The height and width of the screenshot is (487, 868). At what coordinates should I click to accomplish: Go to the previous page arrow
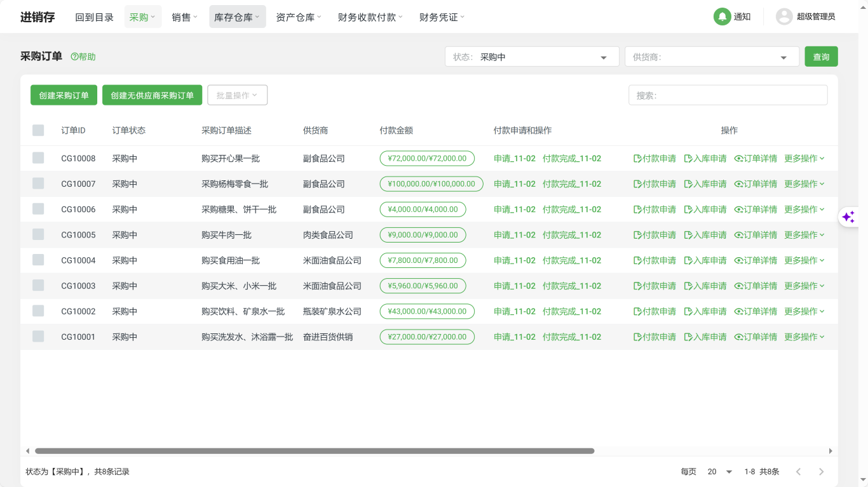tap(799, 472)
